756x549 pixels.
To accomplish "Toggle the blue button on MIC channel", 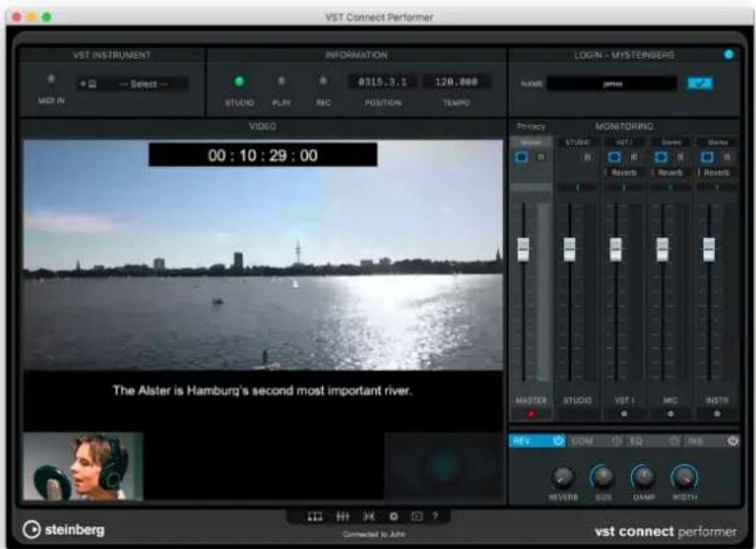I will pos(661,157).
